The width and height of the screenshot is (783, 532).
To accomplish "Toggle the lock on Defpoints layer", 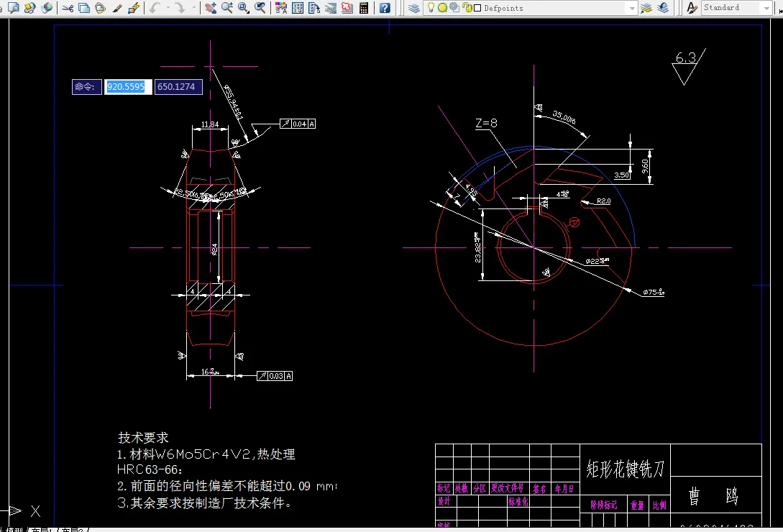I will click(x=467, y=7).
